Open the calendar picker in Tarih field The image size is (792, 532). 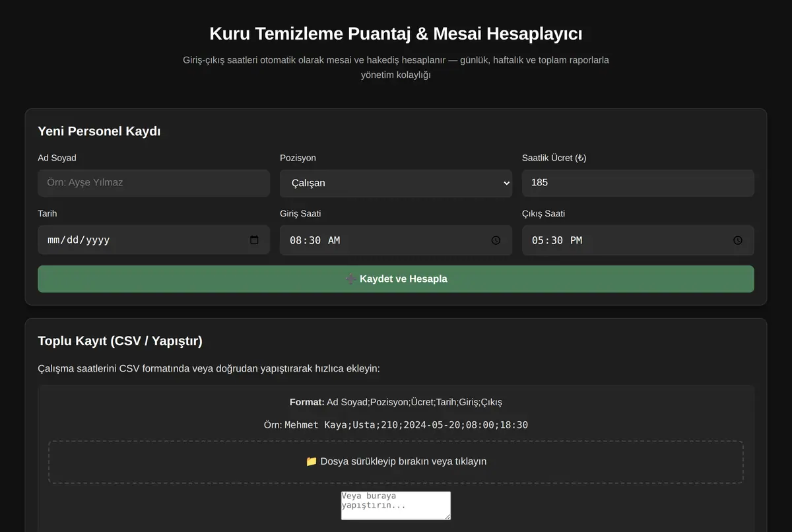click(x=255, y=240)
